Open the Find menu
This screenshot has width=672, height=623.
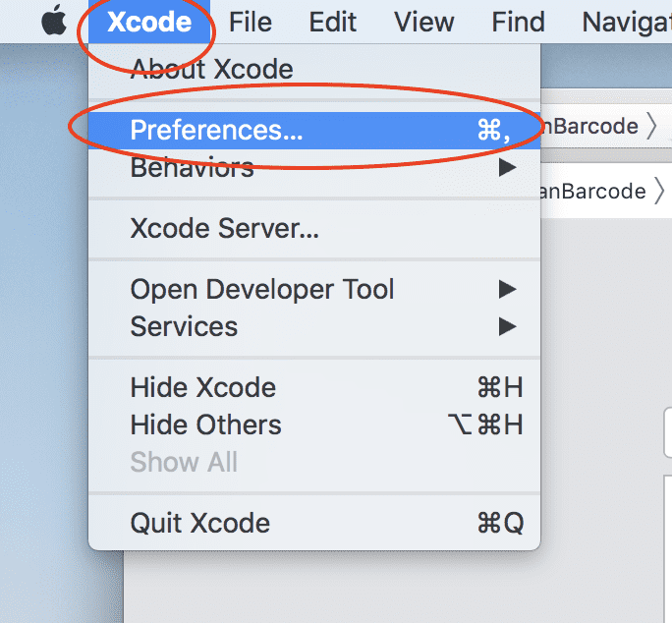(x=518, y=22)
